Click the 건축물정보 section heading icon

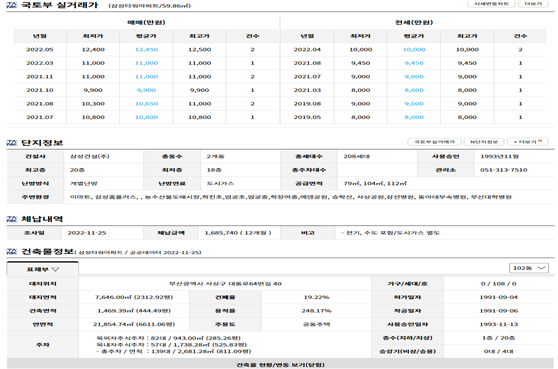[x=11, y=252]
